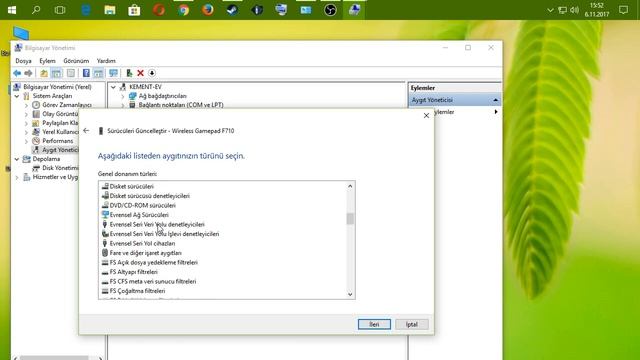The height and width of the screenshot is (360, 640).
Task: Expand Görev Zamanlayıcı tree node
Action: click(x=27, y=105)
